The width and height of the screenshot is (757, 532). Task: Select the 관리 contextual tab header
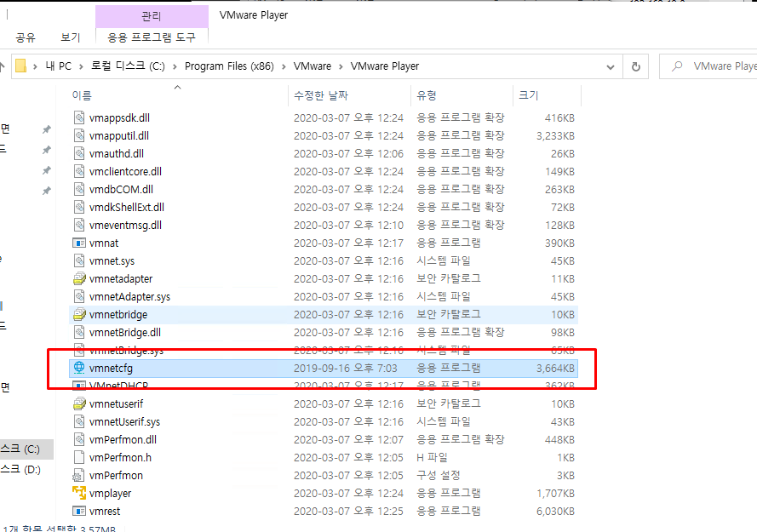pyautogui.click(x=152, y=16)
